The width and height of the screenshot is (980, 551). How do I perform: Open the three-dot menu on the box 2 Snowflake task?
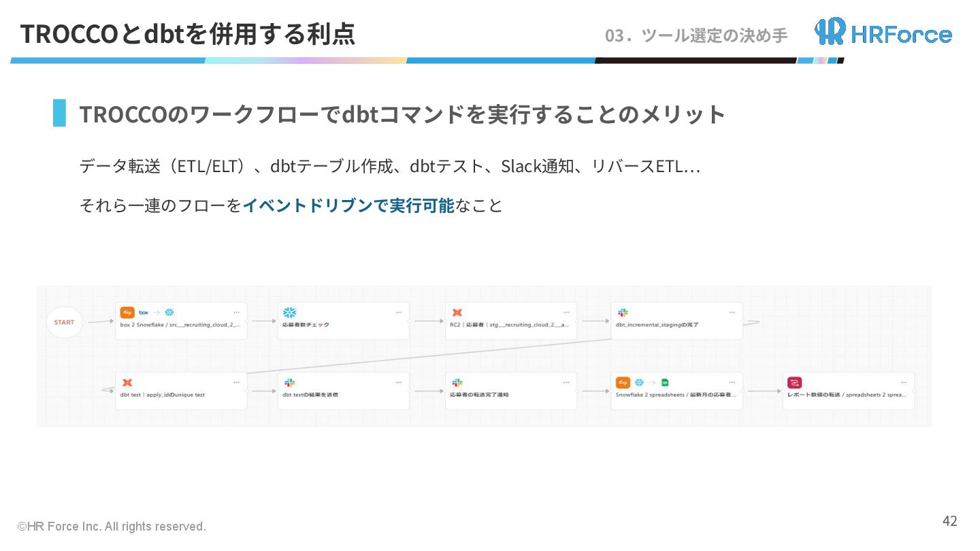236,313
